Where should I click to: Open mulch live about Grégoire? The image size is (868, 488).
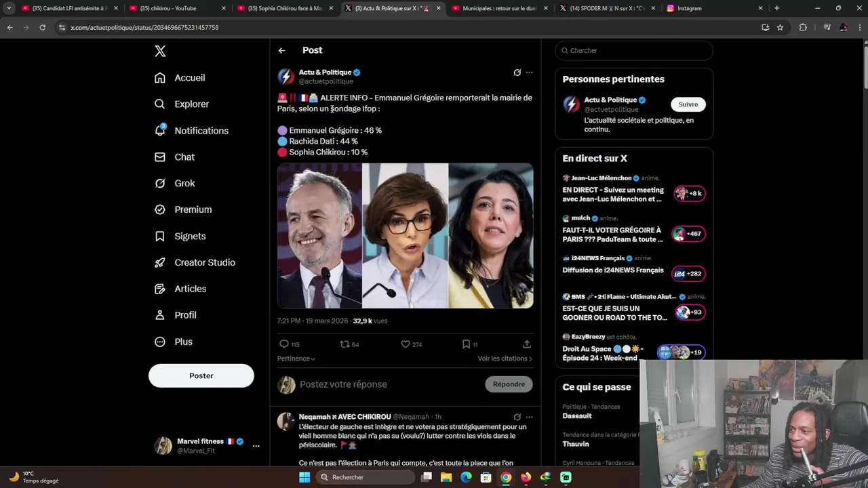634,229
